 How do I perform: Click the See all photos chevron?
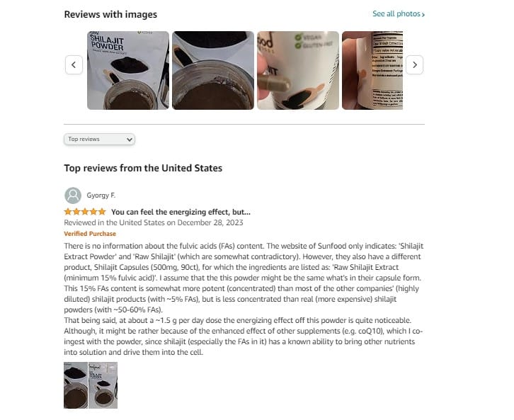[x=423, y=14]
